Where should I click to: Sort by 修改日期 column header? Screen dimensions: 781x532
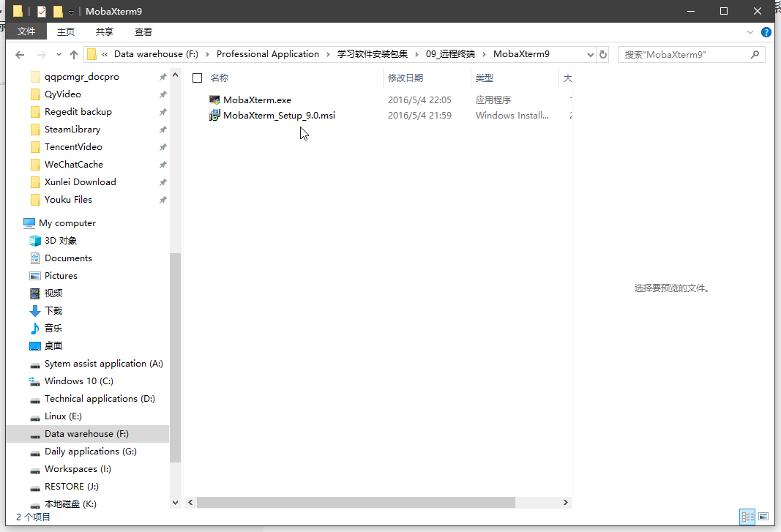pos(406,78)
